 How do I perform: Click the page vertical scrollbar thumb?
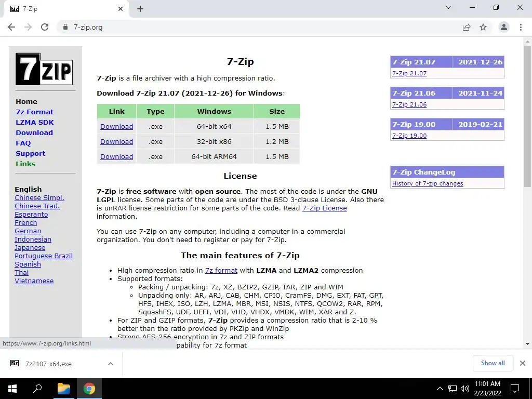527,116
